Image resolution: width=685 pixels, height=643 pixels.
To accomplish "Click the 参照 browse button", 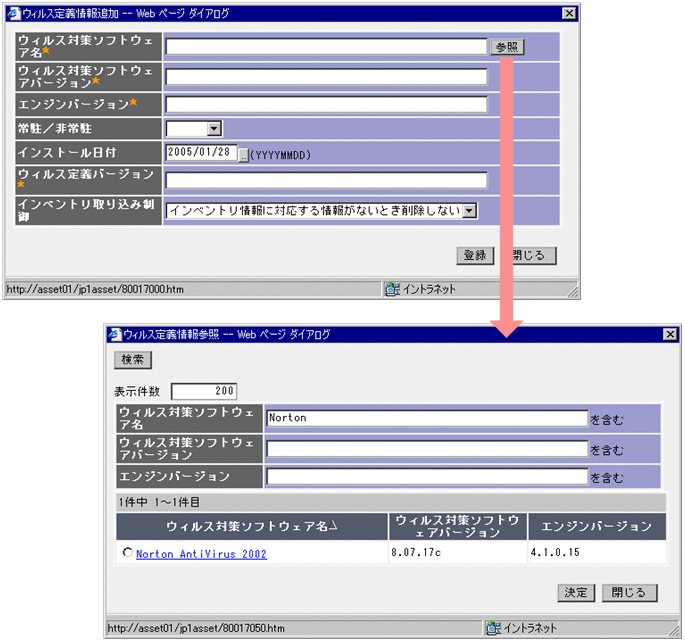I will click(507, 47).
